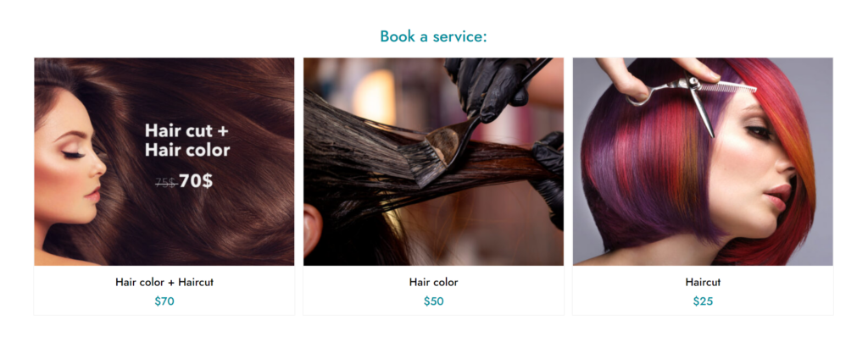Click the "Book a service:" heading
This screenshot has width=868, height=342.
click(x=433, y=36)
